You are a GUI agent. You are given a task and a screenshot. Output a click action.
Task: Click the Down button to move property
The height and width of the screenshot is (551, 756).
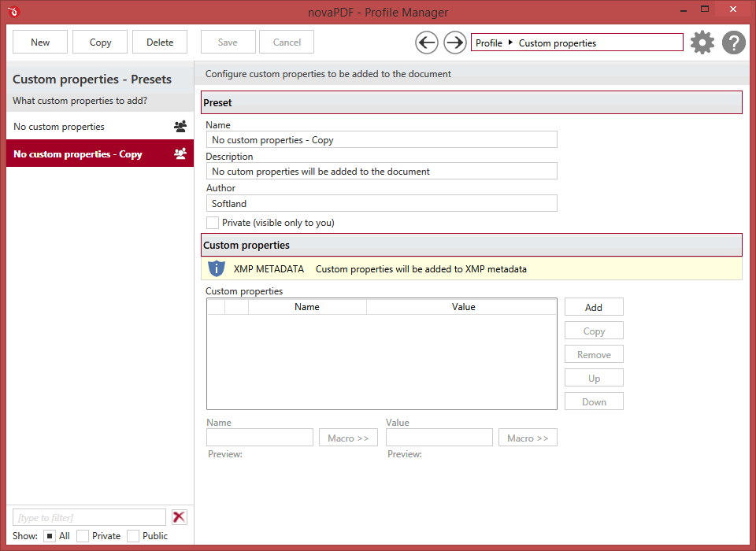point(594,401)
